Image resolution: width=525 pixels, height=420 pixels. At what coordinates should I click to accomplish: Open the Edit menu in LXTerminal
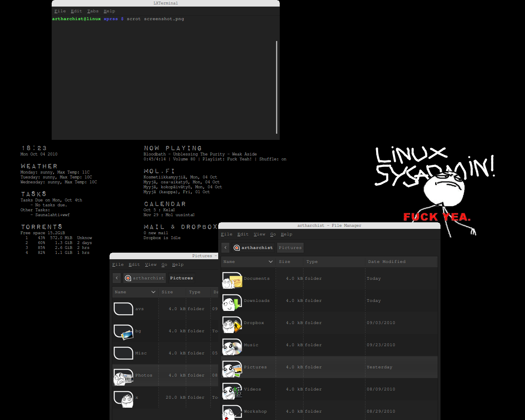[76, 11]
